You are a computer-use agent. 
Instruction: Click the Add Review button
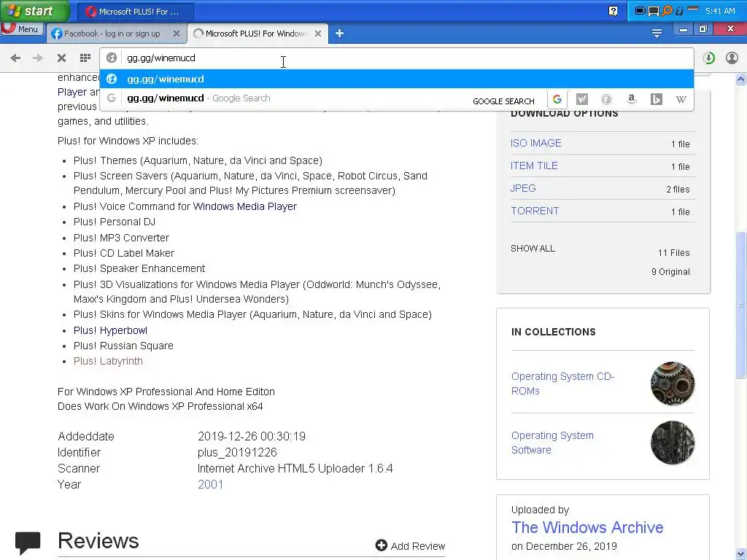410,545
